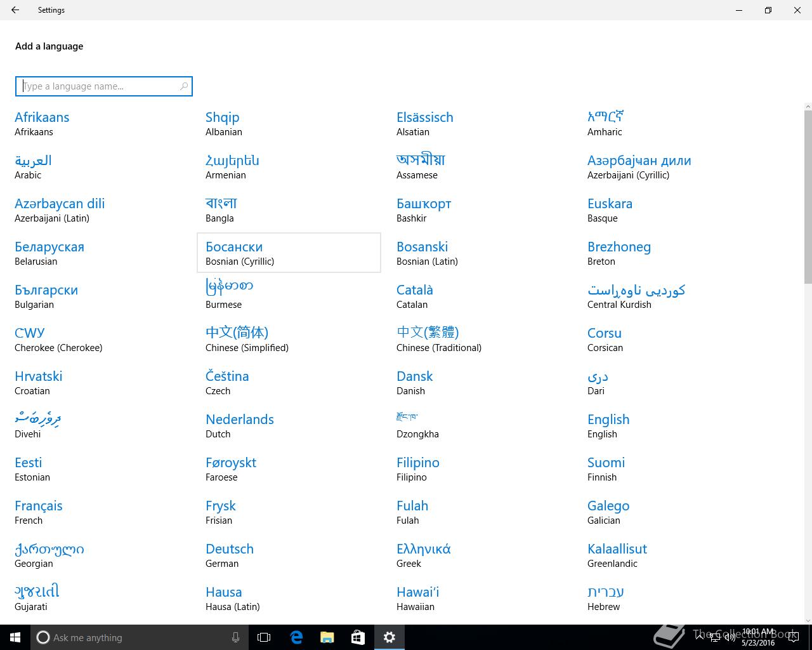Select Assamese from the list
Viewport: 812px width, 650px height.
tap(480, 166)
